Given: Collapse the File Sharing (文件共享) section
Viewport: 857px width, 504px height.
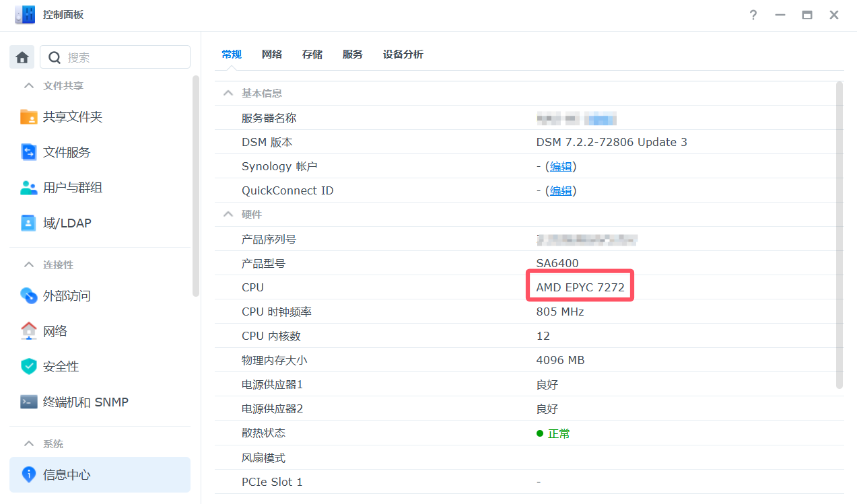Looking at the screenshot, I should click(29, 86).
